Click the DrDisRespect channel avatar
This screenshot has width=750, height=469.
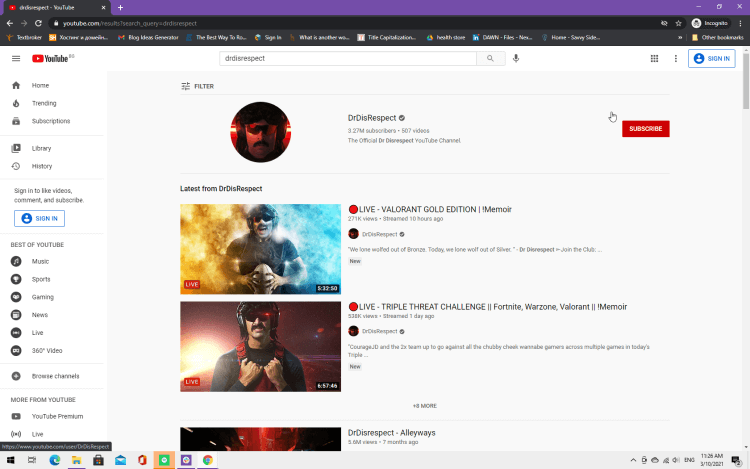point(261,132)
